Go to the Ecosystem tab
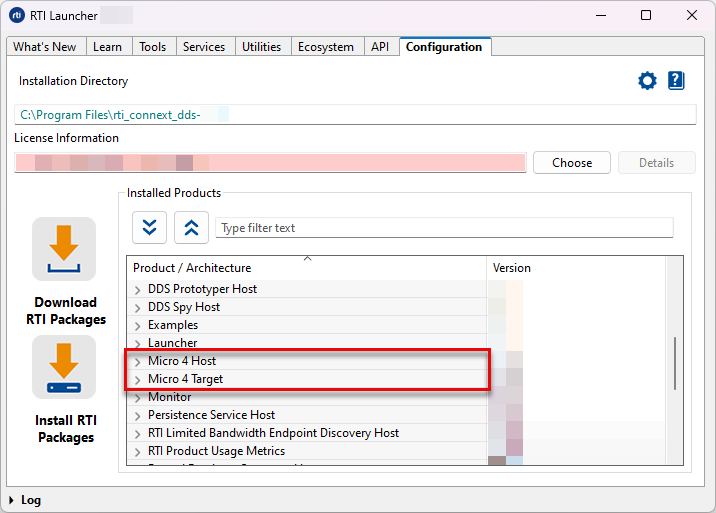 tap(325, 47)
